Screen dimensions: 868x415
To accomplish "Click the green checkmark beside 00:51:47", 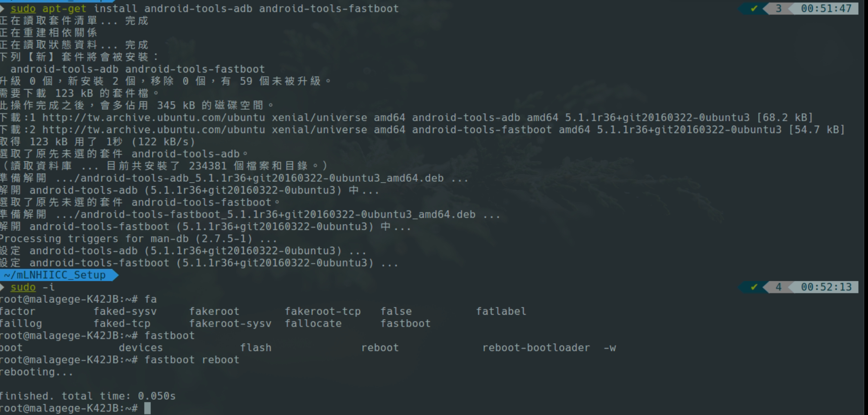I will tap(754, 8).
